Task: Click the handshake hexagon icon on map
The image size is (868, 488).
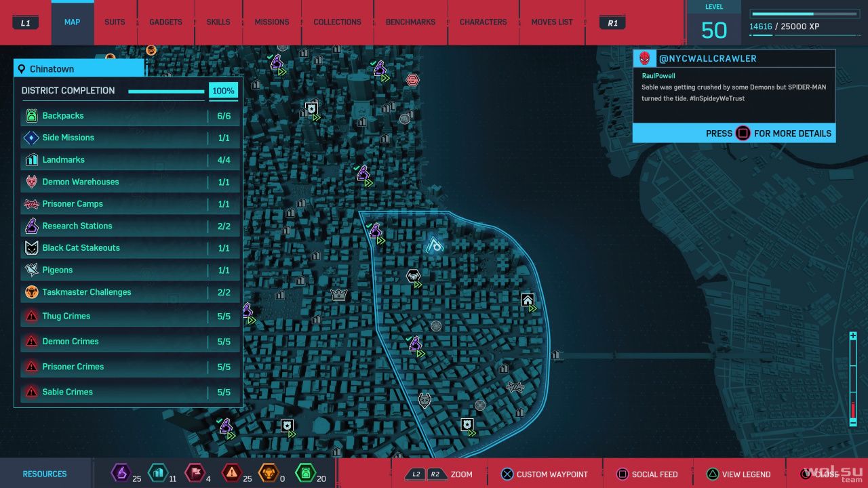Action: (x=412, y=276)
